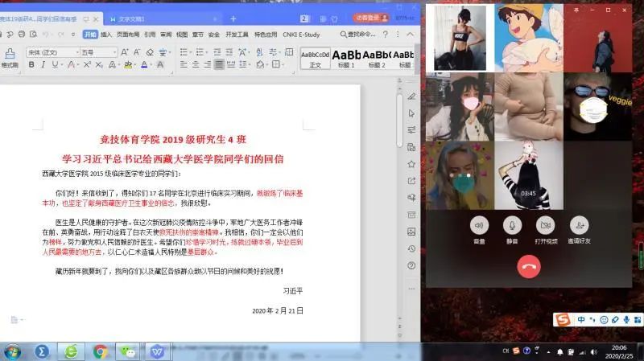Toggle the call speaker volume (音量)
This screenshot has width=644, height=361.
(x=479, y=225)
